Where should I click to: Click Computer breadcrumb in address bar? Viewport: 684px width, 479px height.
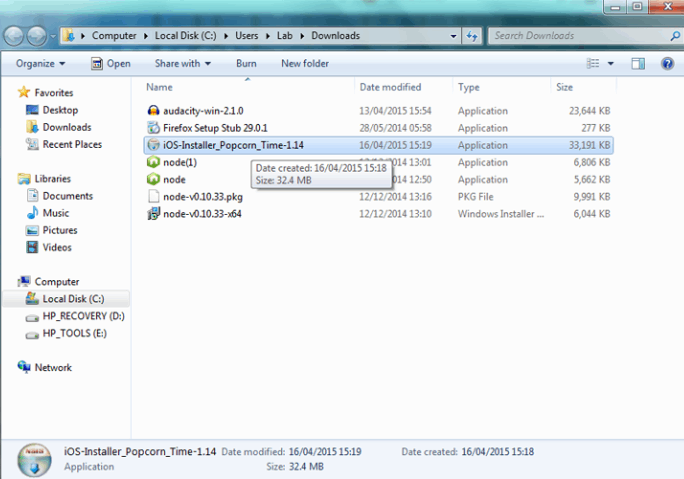(x=114, y=36)
